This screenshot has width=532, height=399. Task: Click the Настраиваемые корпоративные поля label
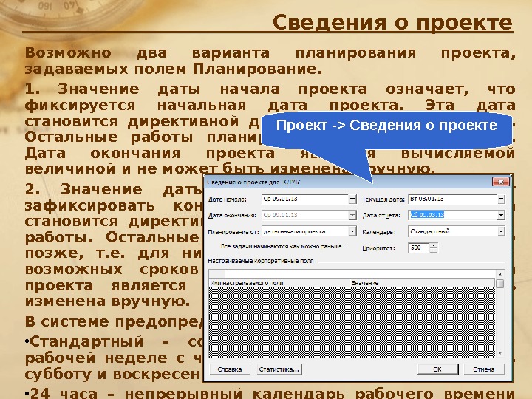tap(261, 261)
